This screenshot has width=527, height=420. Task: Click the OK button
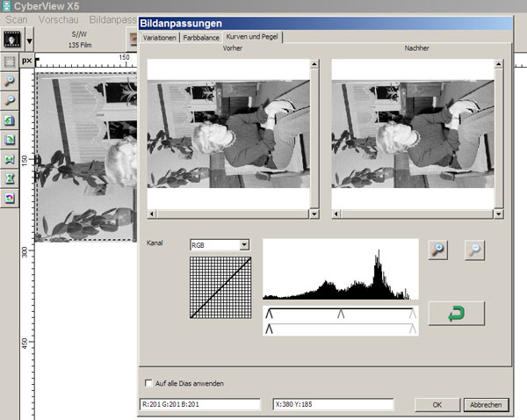point(437,404)
